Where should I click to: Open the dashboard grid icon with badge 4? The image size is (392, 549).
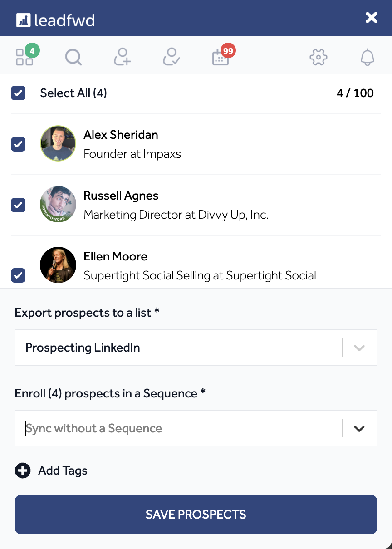(x=24, y=57)
